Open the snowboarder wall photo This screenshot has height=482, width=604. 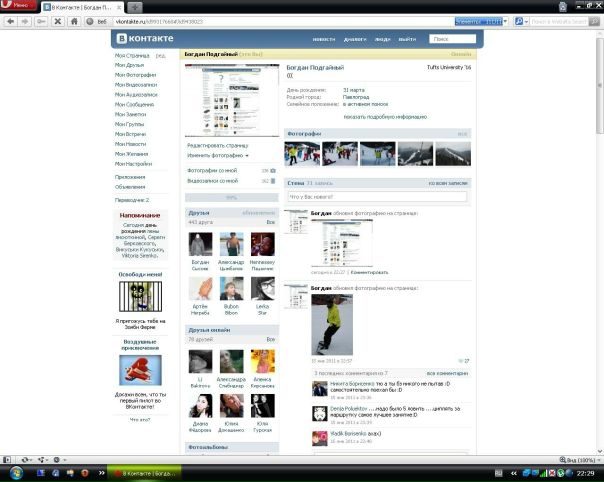pyautogui.click(x=331, y=324)
